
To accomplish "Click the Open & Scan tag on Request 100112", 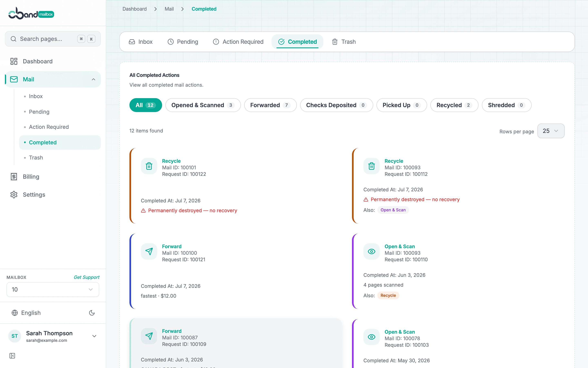I will (x=393, y=210).
